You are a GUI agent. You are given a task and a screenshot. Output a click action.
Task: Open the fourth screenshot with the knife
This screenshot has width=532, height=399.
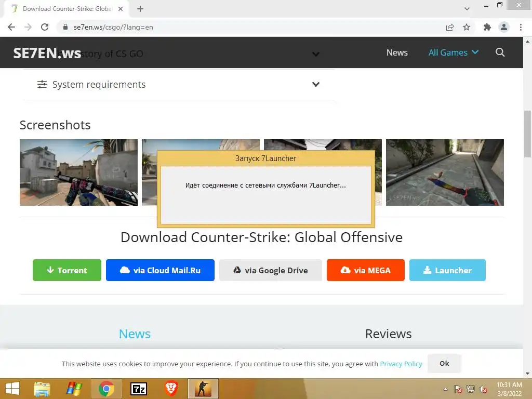[445, 172]
